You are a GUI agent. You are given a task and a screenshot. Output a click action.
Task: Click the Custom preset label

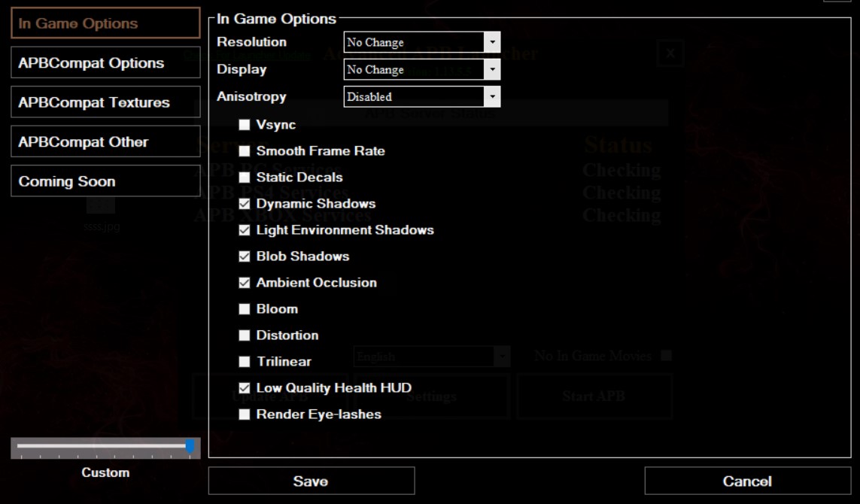coord(105,472)
